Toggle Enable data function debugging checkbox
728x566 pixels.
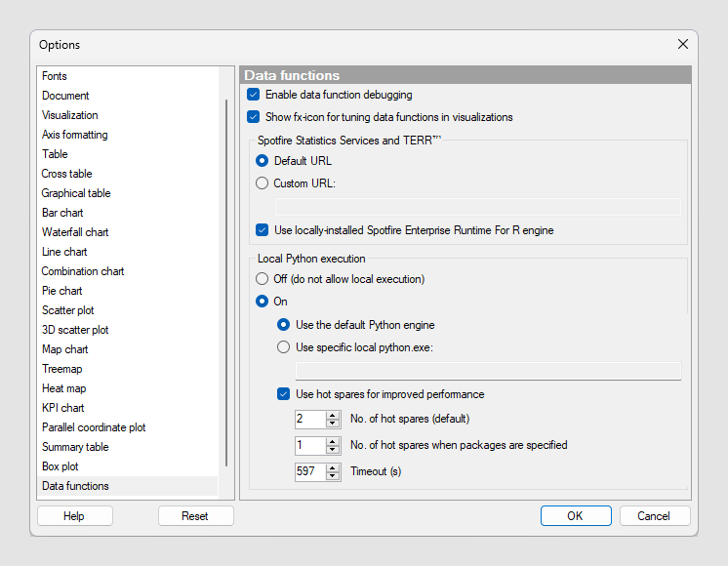coord(253,95)
